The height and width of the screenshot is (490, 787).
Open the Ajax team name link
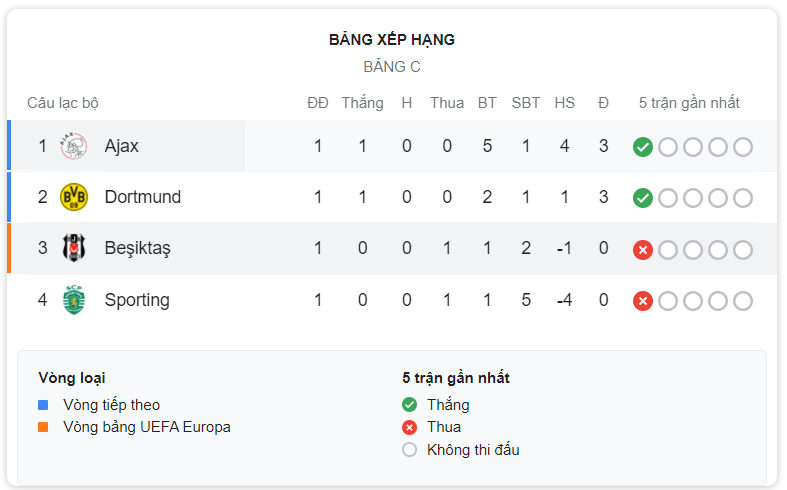click(121, 146)
